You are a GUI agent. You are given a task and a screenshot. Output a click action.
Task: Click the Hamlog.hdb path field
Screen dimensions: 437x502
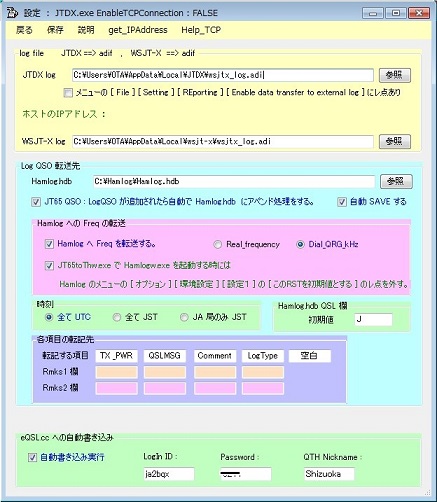point(234,181)
